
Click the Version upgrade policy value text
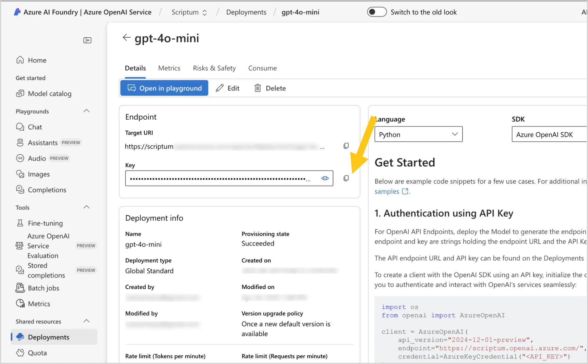click(286, 329)
